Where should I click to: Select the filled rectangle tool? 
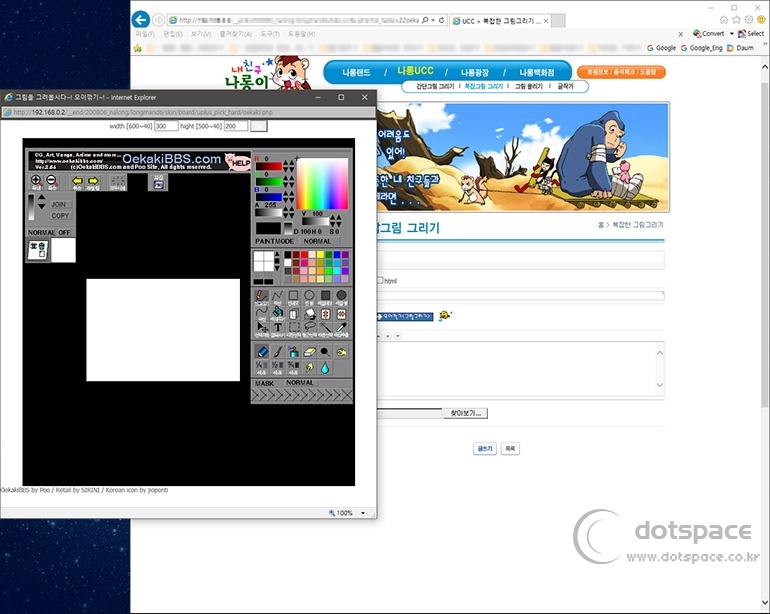(x=325, y=297)
